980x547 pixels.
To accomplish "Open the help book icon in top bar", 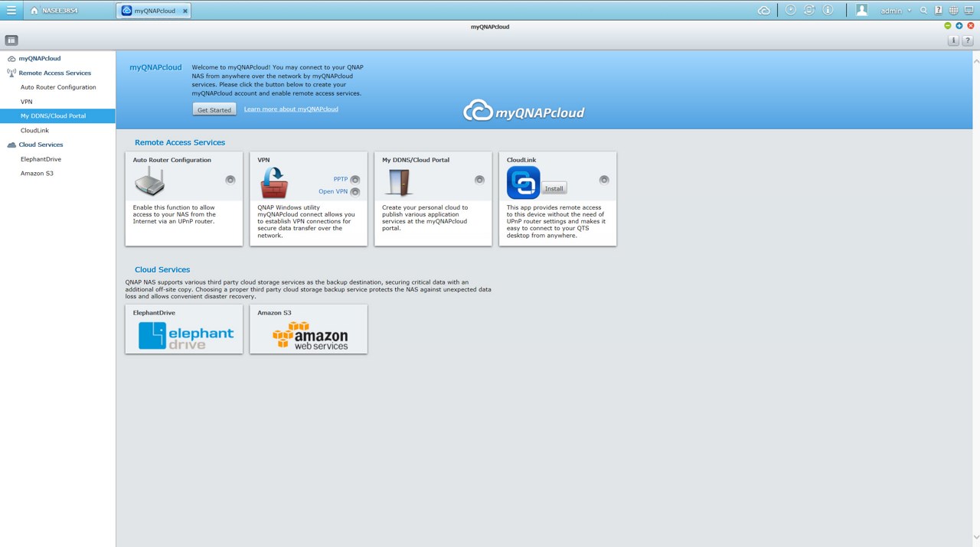I will [939, 11].
